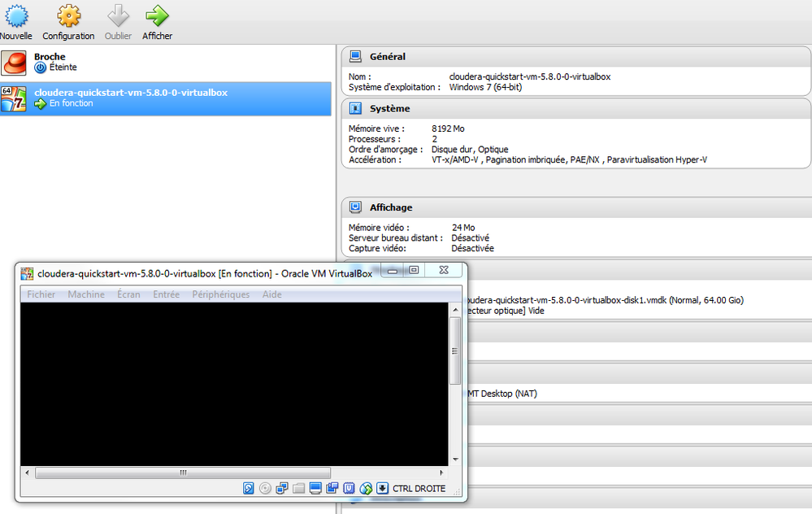
Task: Open the Fichier menu
Action: [41, 294]
